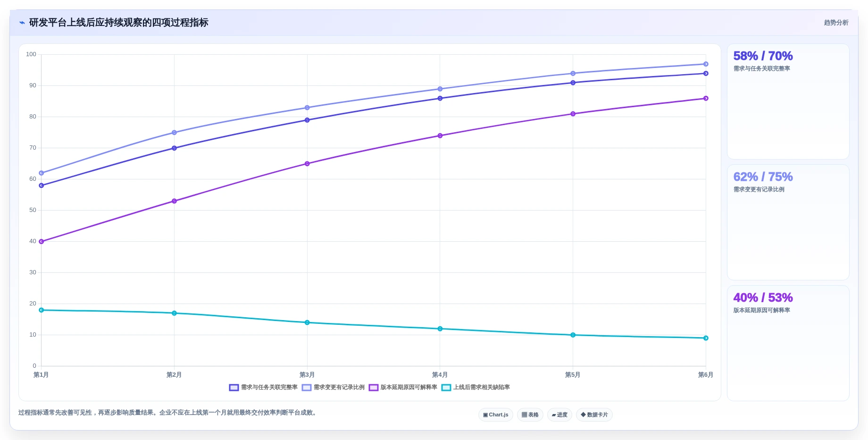Click the 第6月 point on top line
The height and width of the screenshot is (440, 868).
(706, 64)
